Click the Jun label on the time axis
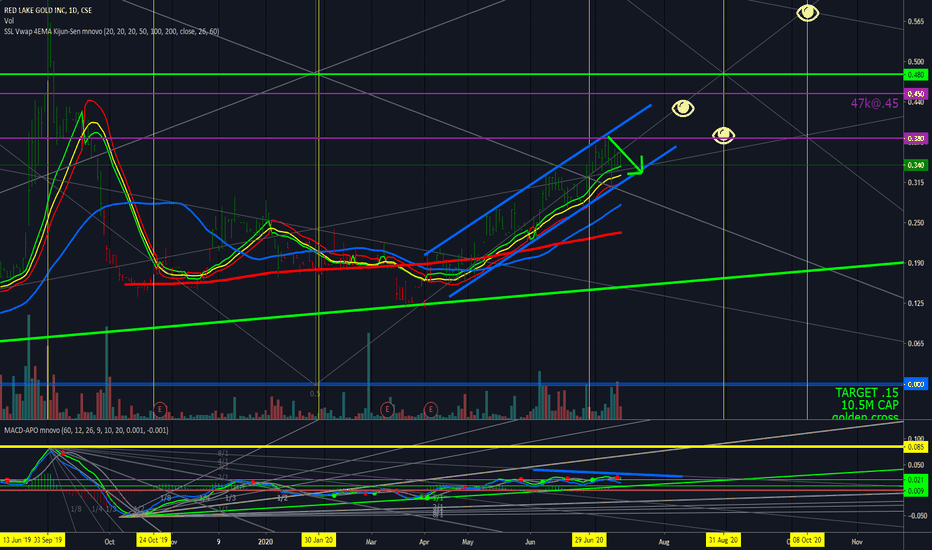Viewport: 932px width, 550px height. click(x=530, y=542)
